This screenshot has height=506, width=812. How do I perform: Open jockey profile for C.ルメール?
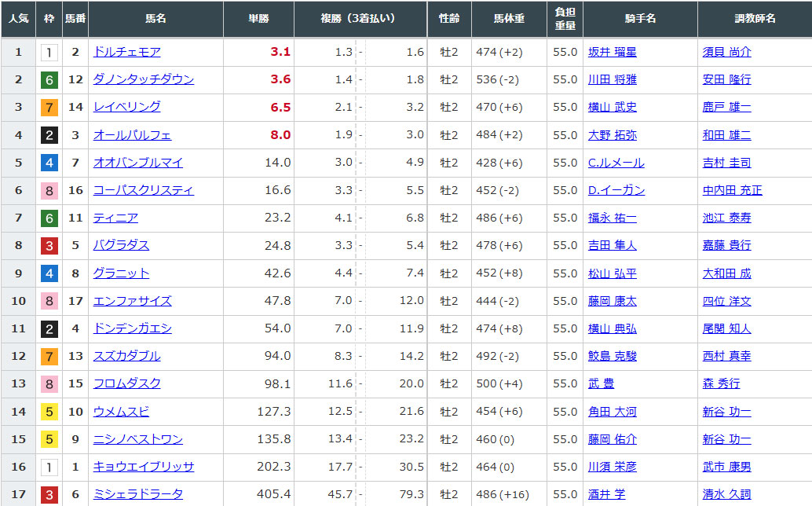tap(616, 163)
